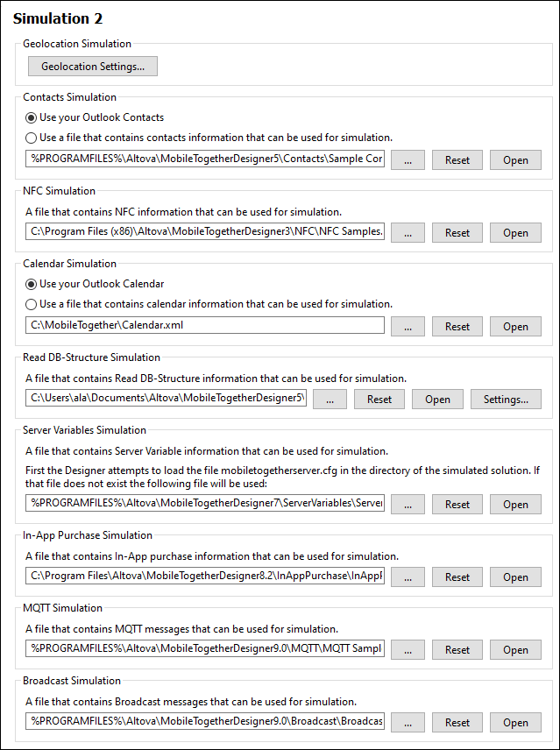Browse for Contacts simulation file
This screenshot has height=750, width=560.
(408, 160)
